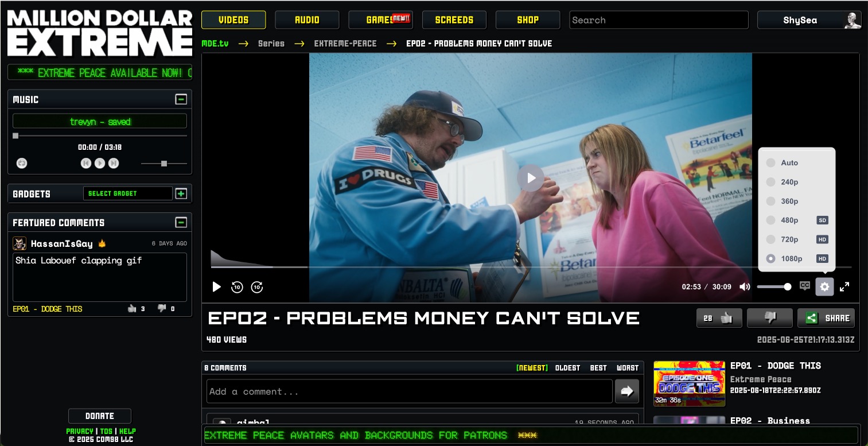Rewind video 10 seconds
The height and width of the screenshot is (446, 868).
(x=237, y=287)
